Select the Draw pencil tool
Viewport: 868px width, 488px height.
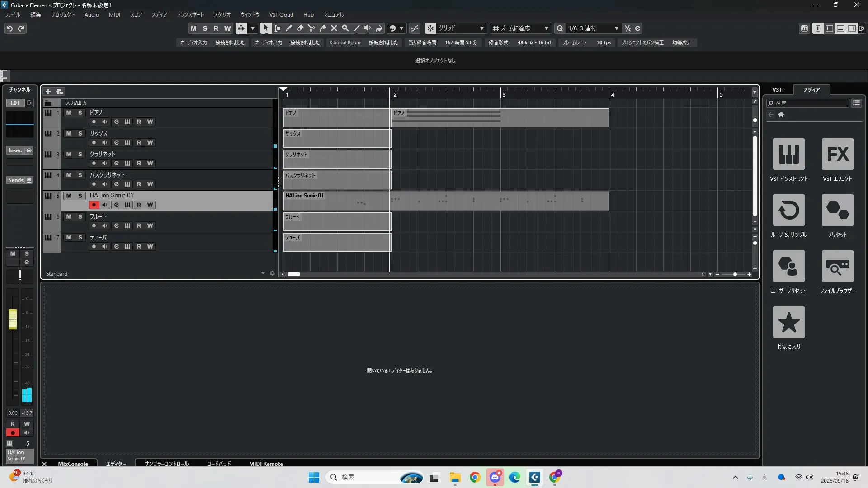pos(288,28)
